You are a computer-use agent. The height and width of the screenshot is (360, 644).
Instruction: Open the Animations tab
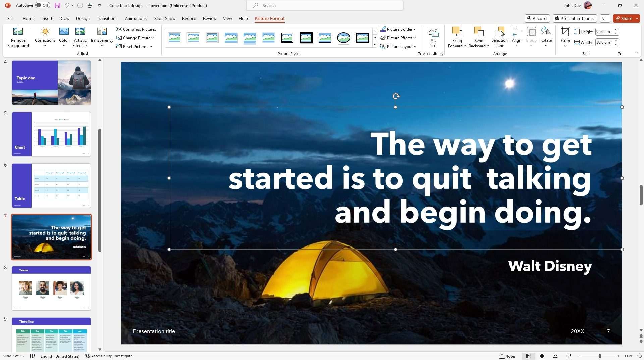pos(136,18)
